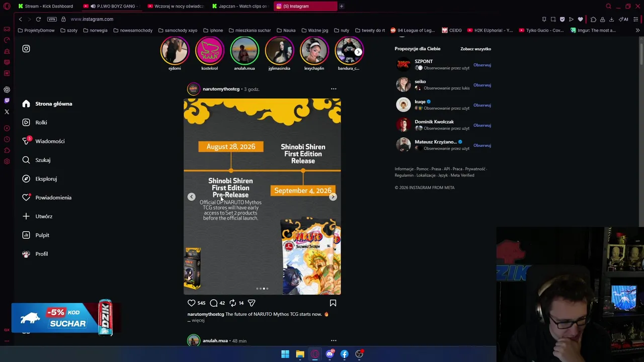Open Easy setup menu icon
This screenshot has height=362, width=644.
(x=636, y=19)
